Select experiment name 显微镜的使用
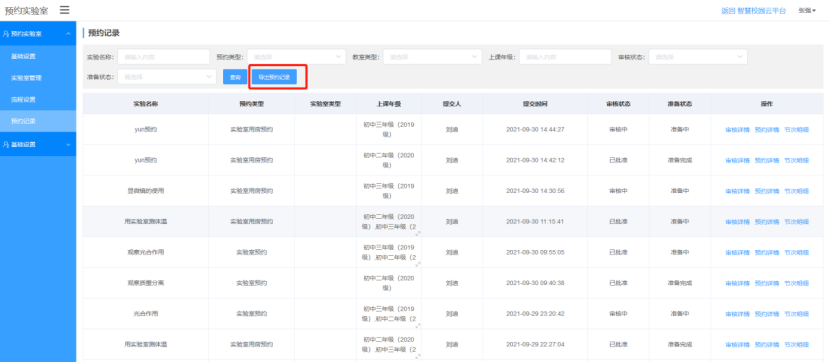830x363 pixels. 146,190
